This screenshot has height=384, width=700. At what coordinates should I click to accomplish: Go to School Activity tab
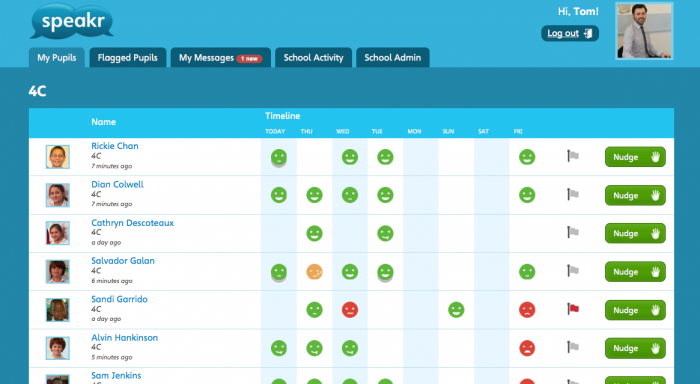[x=313, y=58]
